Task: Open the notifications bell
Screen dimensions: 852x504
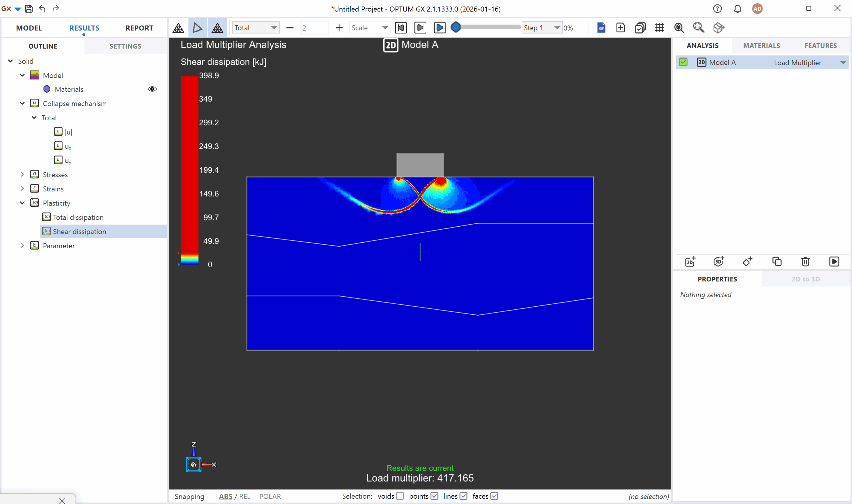Action: [737, 9]
